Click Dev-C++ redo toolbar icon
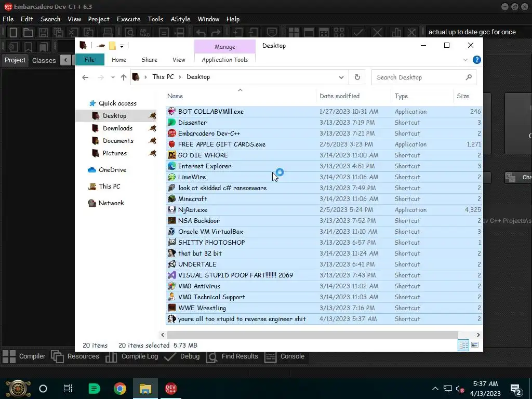Image resolution: width=532 pixels, height=399 pixels. [x=216, y=33]
